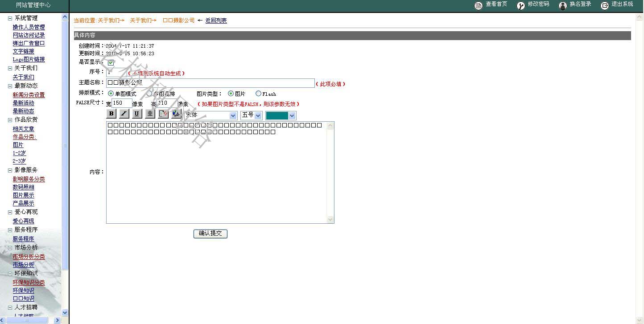Click the 序号 input field
The width and height of the screenshot is (644, 324).
117,72
